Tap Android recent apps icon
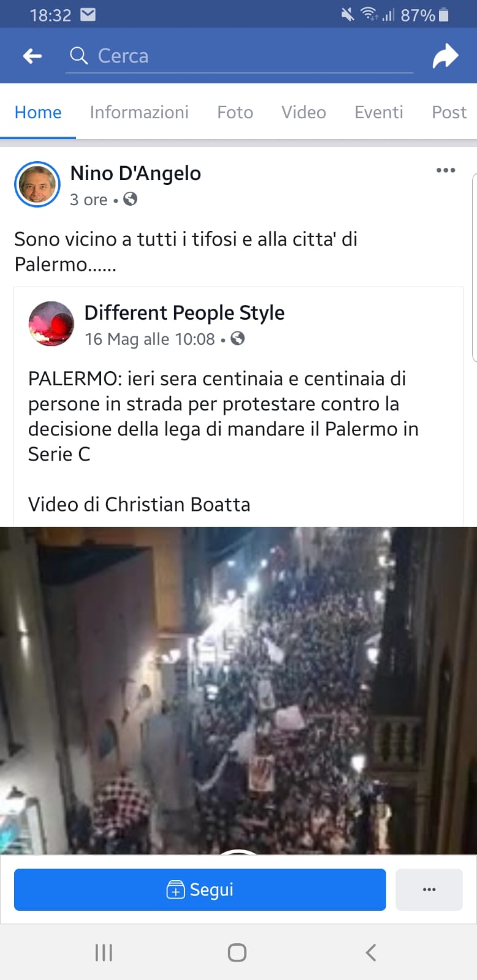Viewport: 477px width, 980px height. click(x=104, y=952)
